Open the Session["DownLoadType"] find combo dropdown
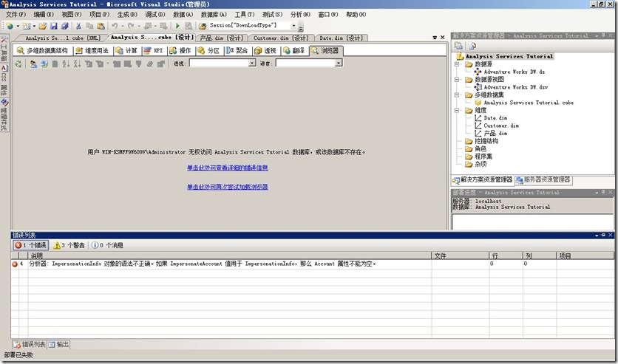 [x=293, y=26]
